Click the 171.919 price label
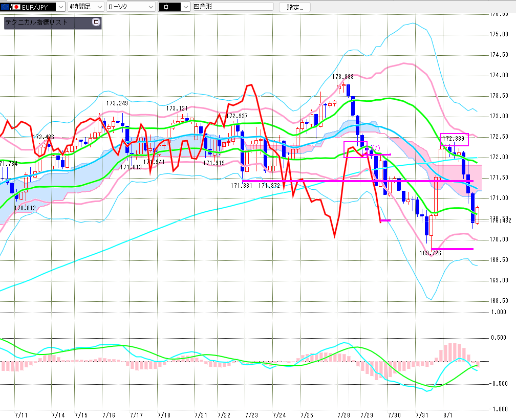The height and width of the screenshot is (420, 516). click(x=213, y=163)
